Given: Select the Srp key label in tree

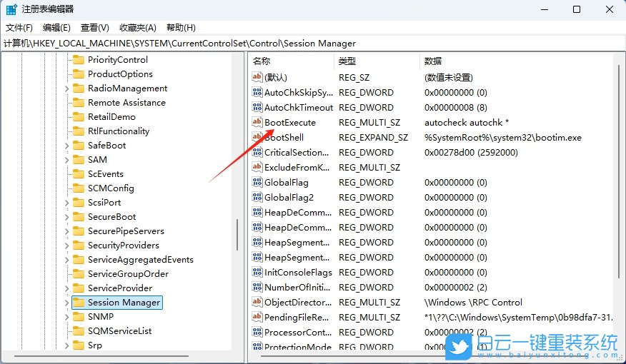Looking at the screenshot, I should [x=95, y=345].
